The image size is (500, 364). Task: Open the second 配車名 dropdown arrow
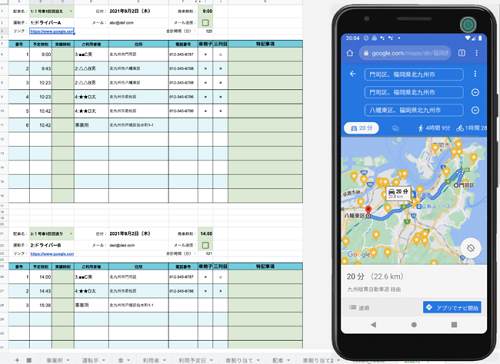[71, 234]
